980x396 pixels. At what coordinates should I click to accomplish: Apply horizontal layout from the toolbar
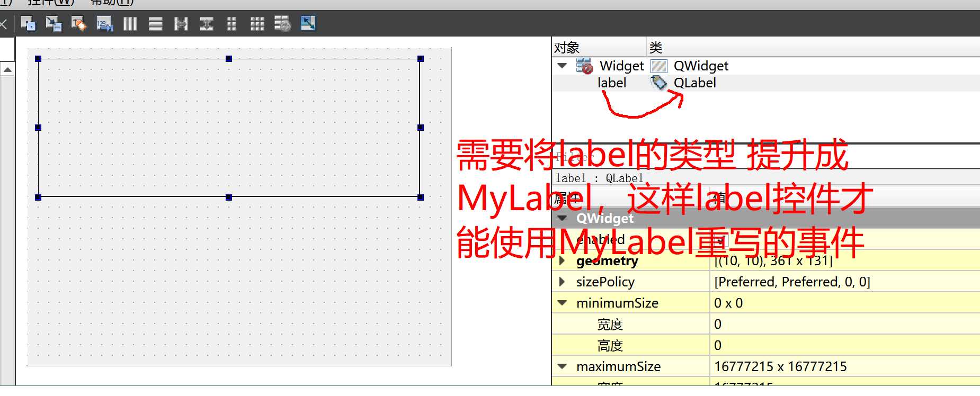[x=130, y=24]
